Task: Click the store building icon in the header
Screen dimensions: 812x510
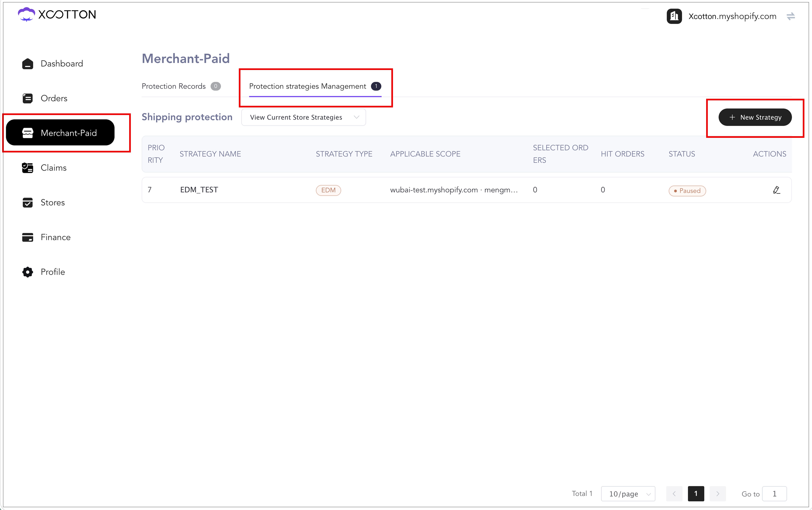Action: coord(674,16)
